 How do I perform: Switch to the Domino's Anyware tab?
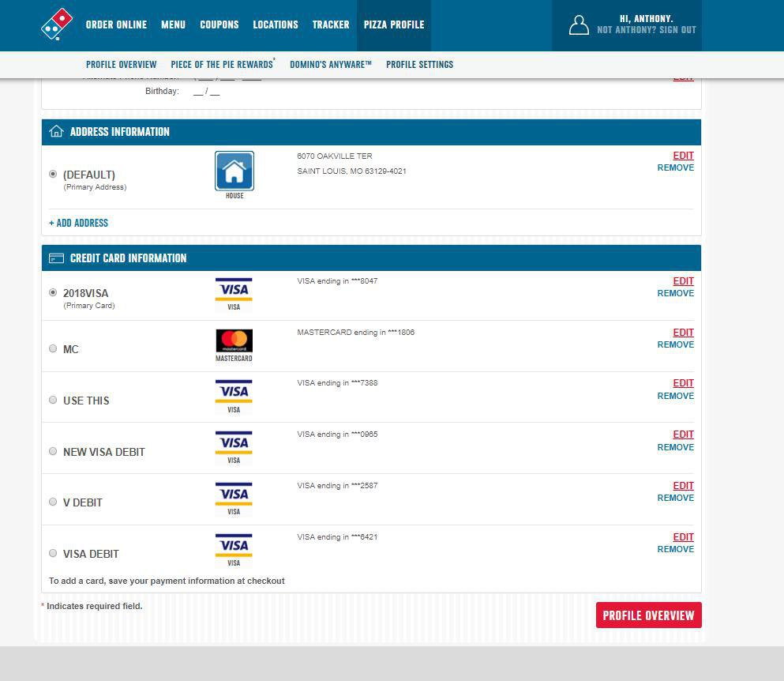coord(331,65)
